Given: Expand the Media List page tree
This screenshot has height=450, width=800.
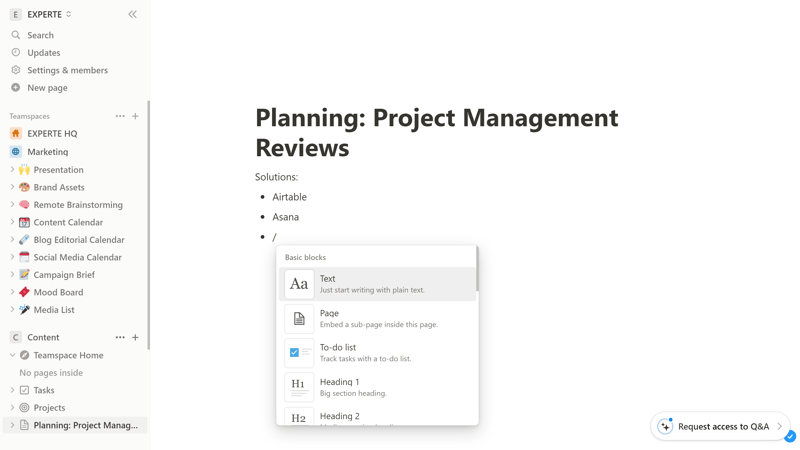Looking at the screenshot, I should point(12,309).
